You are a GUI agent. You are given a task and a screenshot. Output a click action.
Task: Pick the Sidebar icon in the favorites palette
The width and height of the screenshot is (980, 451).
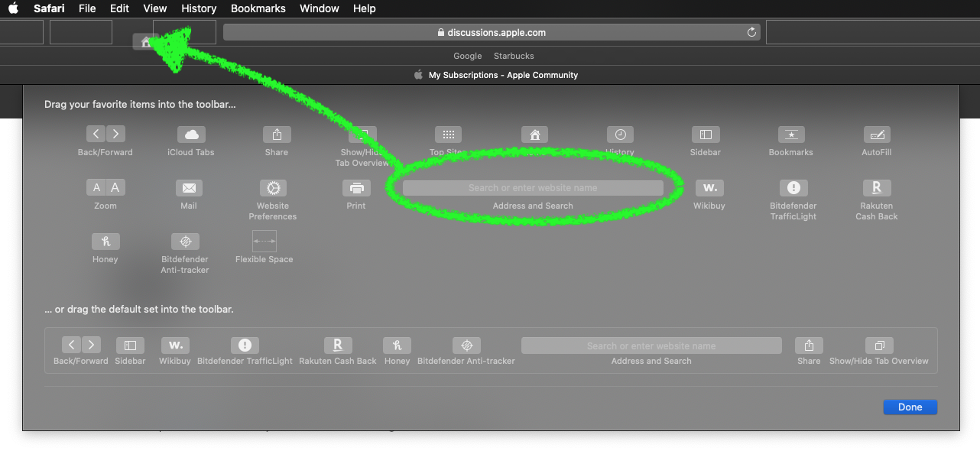point(706,135)
